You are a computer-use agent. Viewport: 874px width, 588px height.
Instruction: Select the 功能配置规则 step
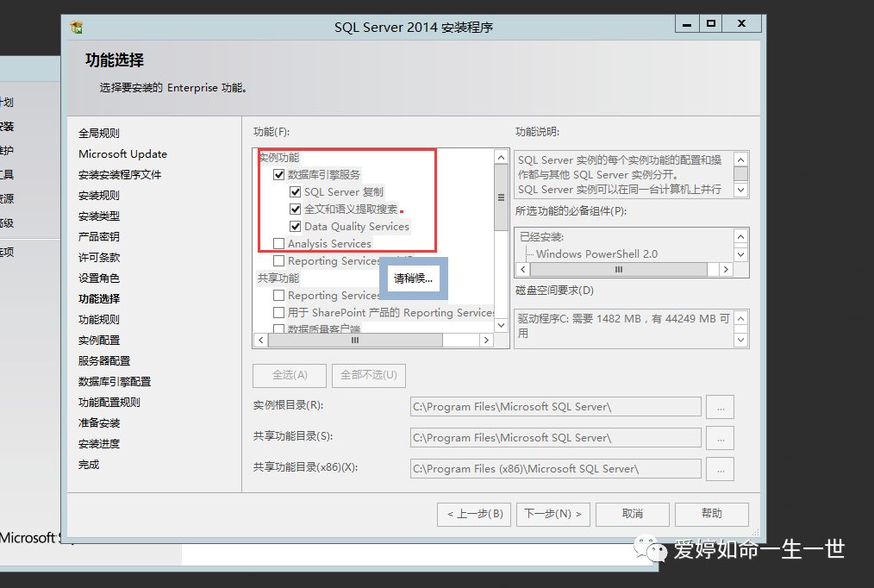(x=109, y=402)
